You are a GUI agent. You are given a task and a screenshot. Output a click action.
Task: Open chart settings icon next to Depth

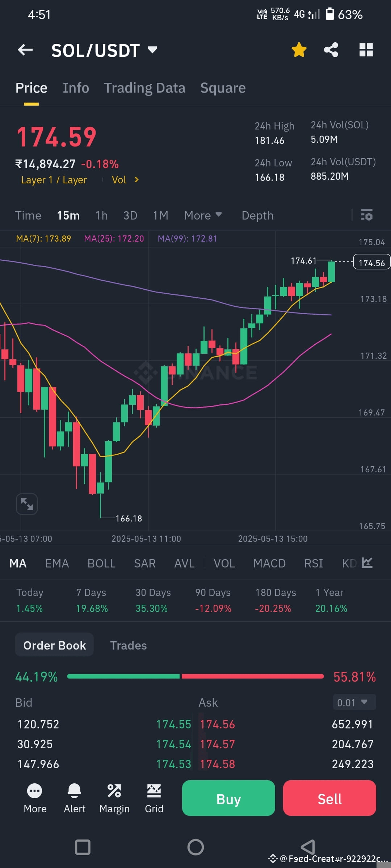tap(366, 215)
